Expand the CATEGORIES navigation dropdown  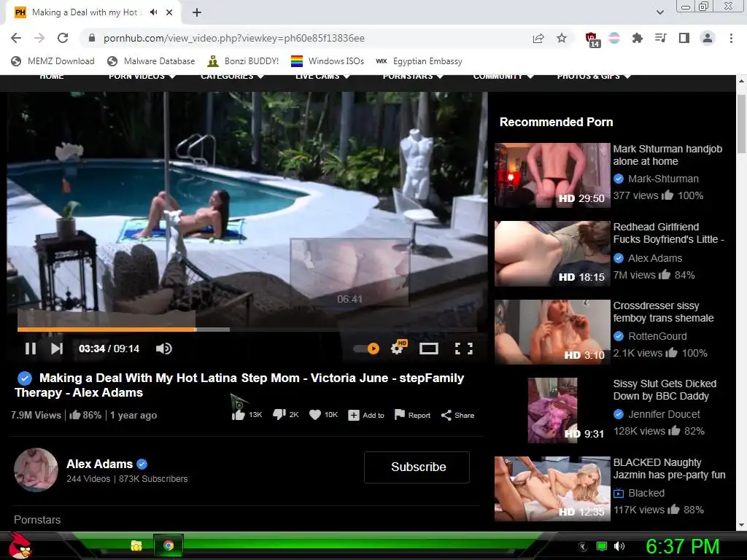[232, 77]
